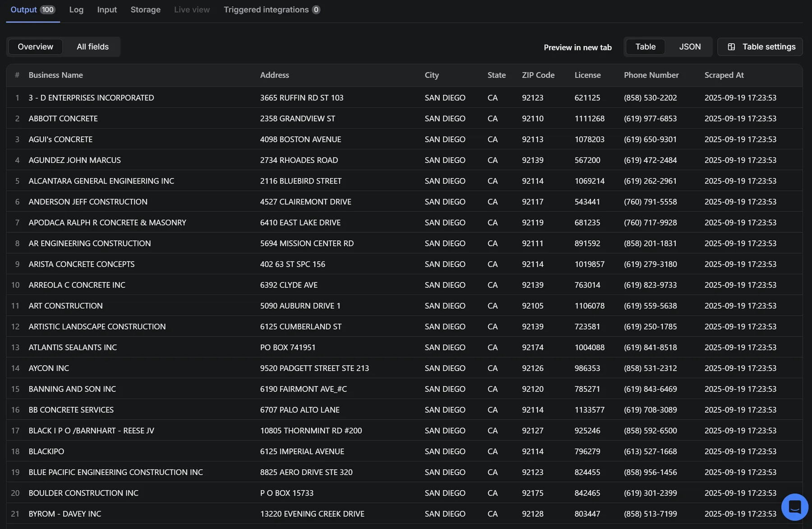Viewport: 812px width, 529px height.
Task: Select AGUNDEZ JOHN MARCUS cell
Action: pyautogui.click(x=74, y=160)
